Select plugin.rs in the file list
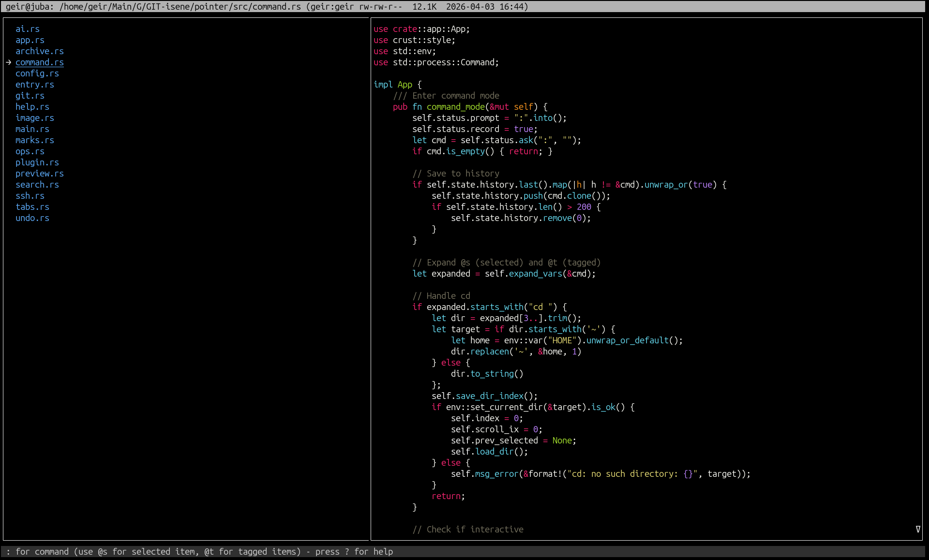 (37, 162)
